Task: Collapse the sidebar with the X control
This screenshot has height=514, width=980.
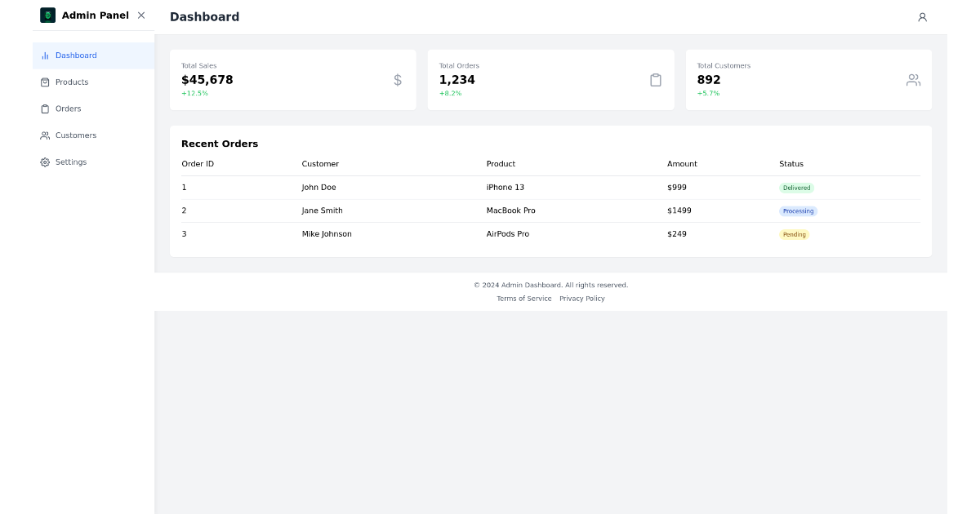Action: pyautogui.click(x=141, y=15)
